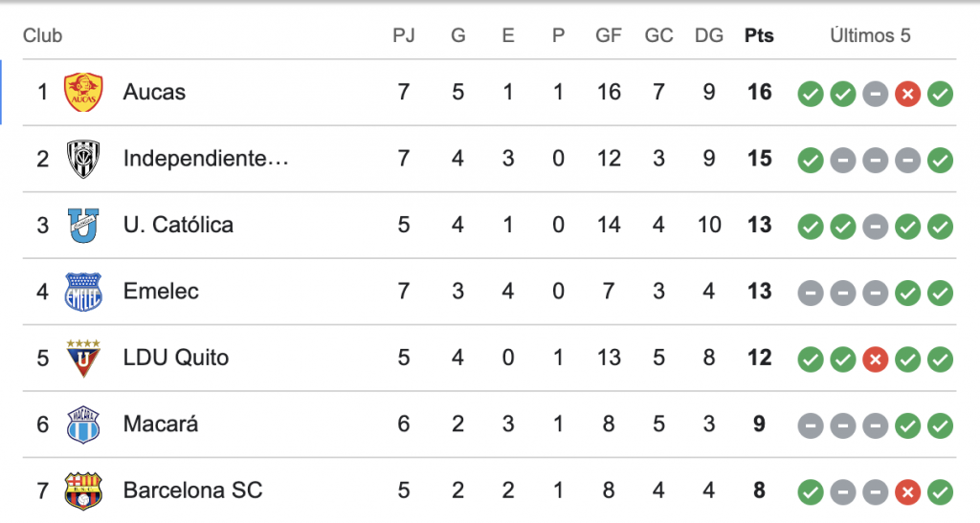Click the Barcelona SC crest icon
Screen dimensions: 980x523
pos(82,490)
